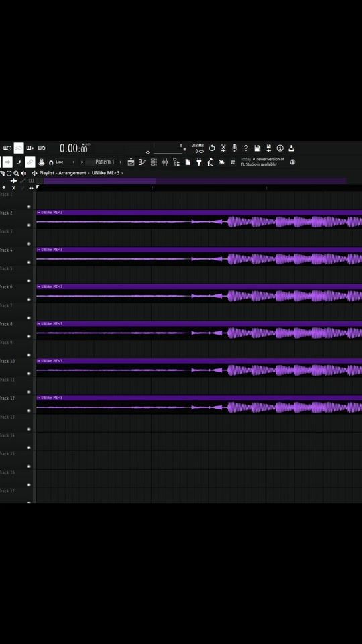Click the 213 MB memory indicator
The image size is (362, 644).
tap(197, 146)
